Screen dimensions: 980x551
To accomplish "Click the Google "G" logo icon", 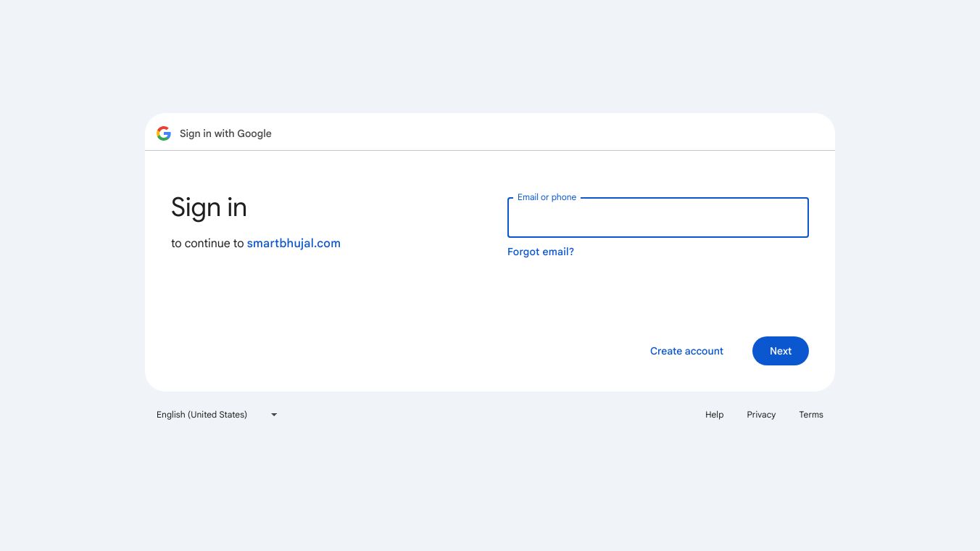I will click(x=164, y=133).
